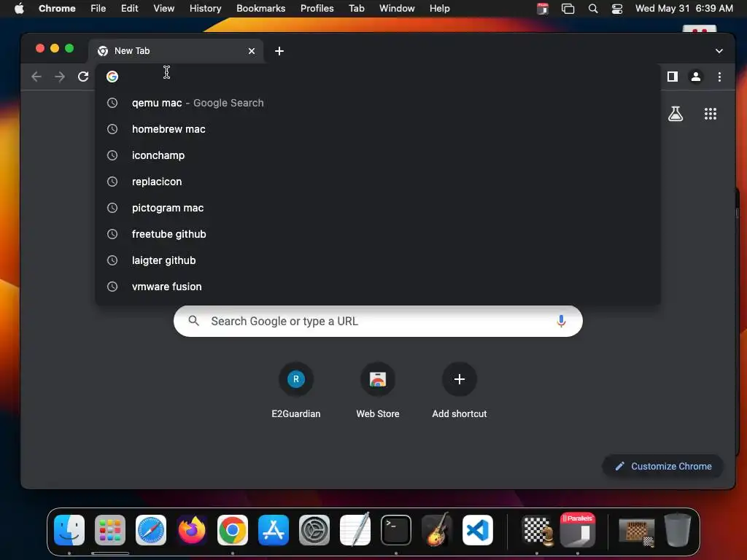Open the Profiles menu

(x=317, y=9)
